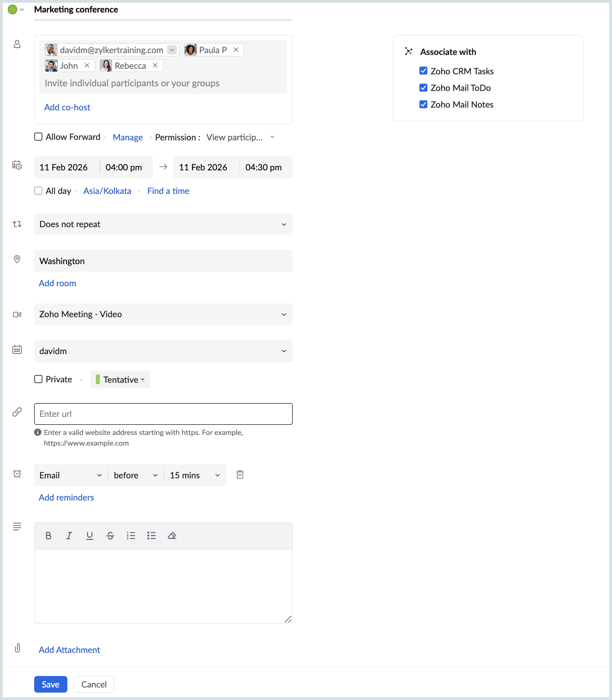
Task: Open the Tentative status dropdown
Action: click(120, 380)
